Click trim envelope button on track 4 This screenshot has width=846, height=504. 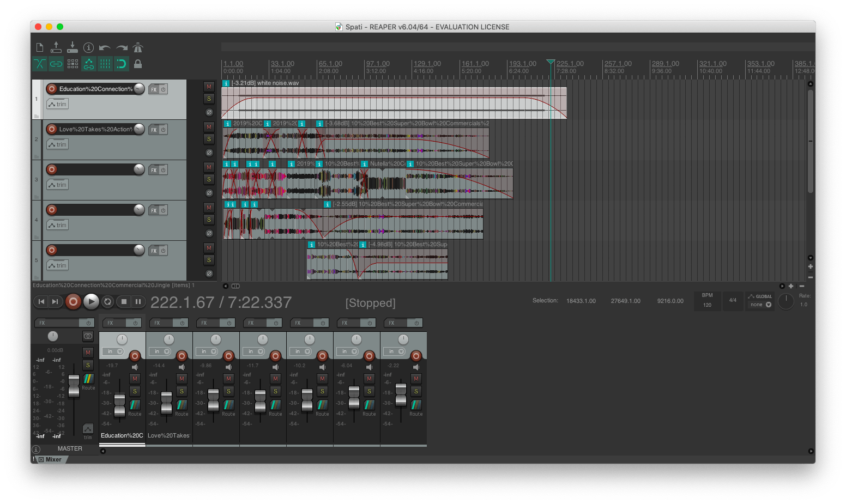pos(57,225)
